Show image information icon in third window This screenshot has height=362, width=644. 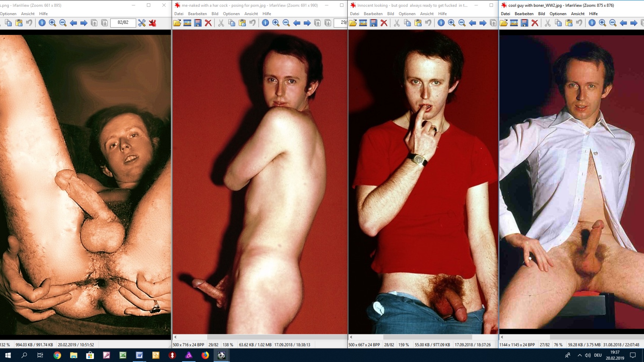[x=441, y=23]
